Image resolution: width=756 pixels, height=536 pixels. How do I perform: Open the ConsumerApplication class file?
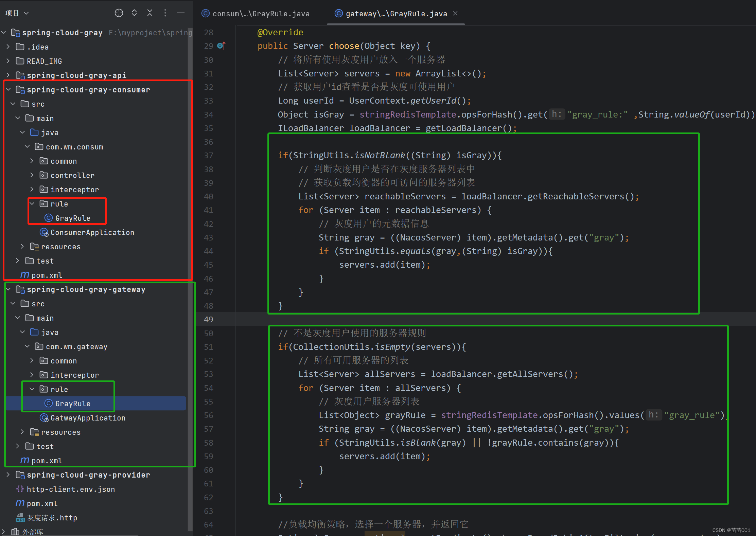92,233
